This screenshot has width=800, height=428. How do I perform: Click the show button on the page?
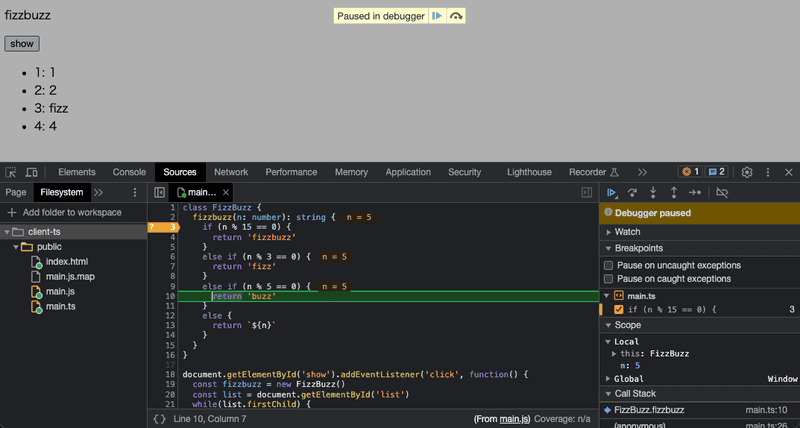22,44
